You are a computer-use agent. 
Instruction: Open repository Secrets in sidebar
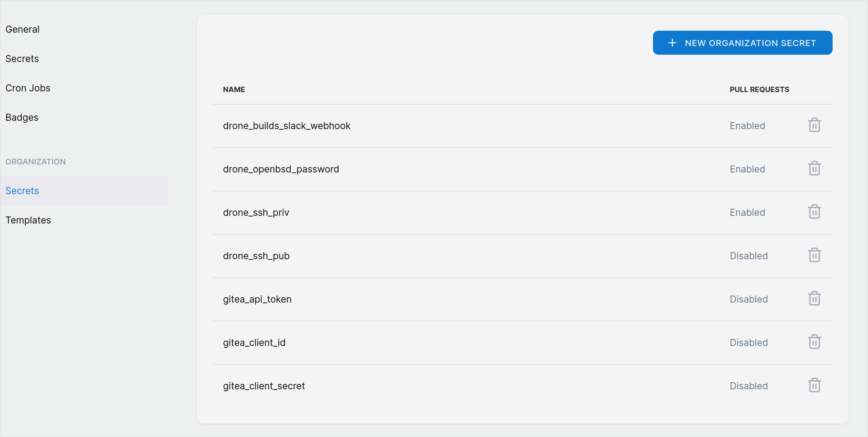click(22, 59)
